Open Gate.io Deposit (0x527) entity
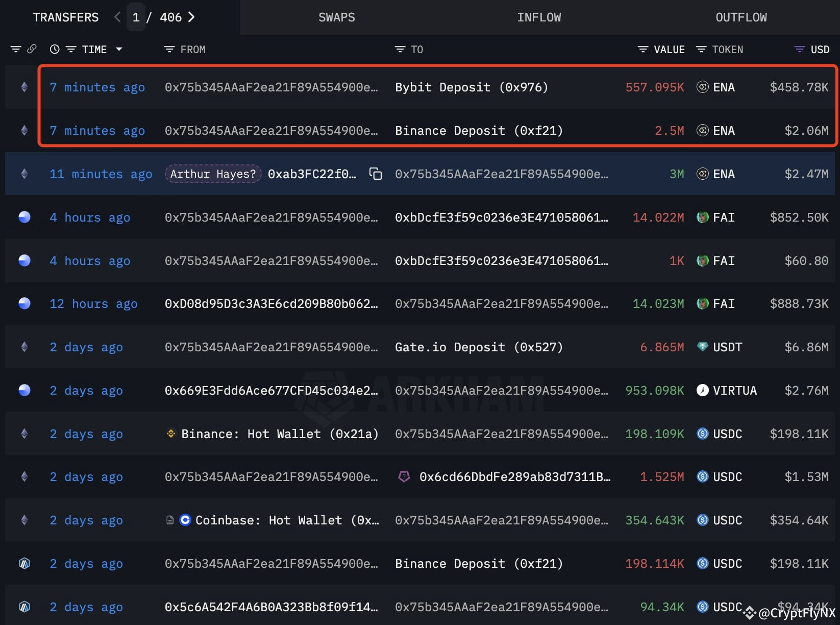Viewport: 840px width, 625px height. click(479, 347)
